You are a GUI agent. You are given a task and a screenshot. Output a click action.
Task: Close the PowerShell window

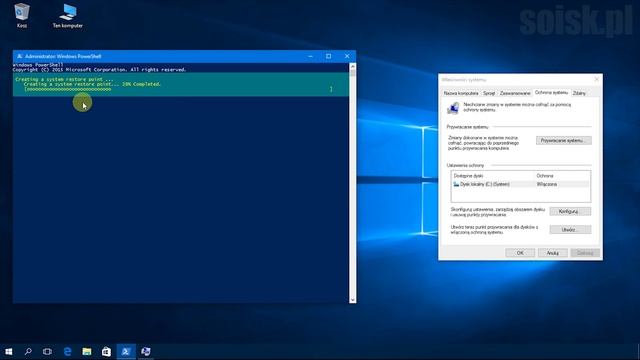point(347,56)
